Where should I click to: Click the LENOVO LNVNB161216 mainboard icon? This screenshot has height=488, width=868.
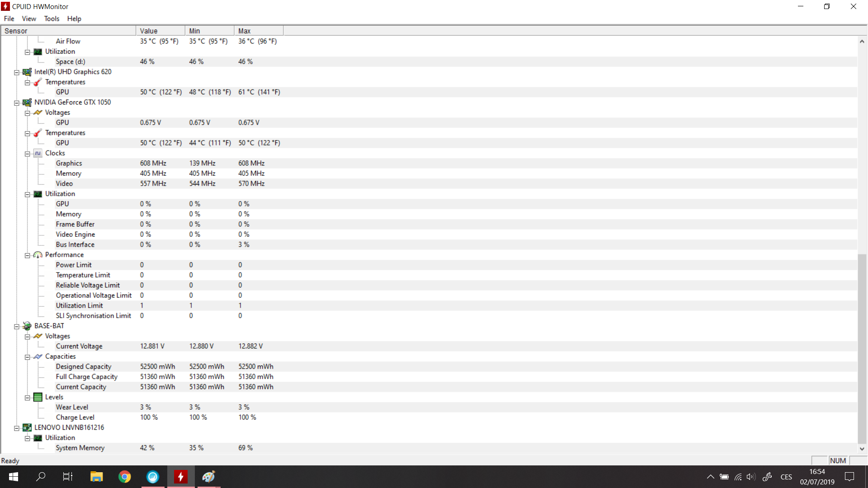(27, 427)
